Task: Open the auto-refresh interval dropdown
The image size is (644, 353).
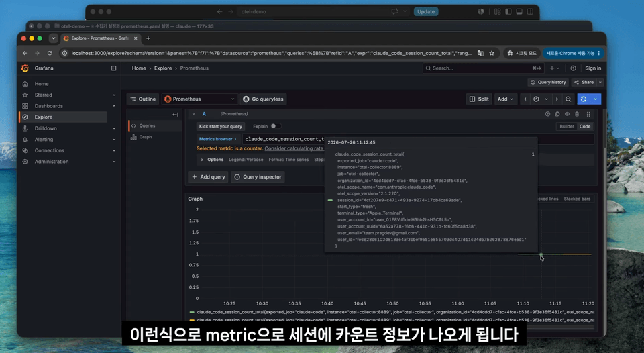Action: (596, 99)
